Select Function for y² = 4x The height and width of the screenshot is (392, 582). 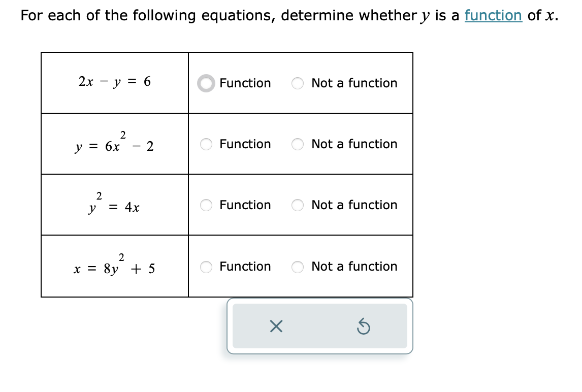click(206, 205)
